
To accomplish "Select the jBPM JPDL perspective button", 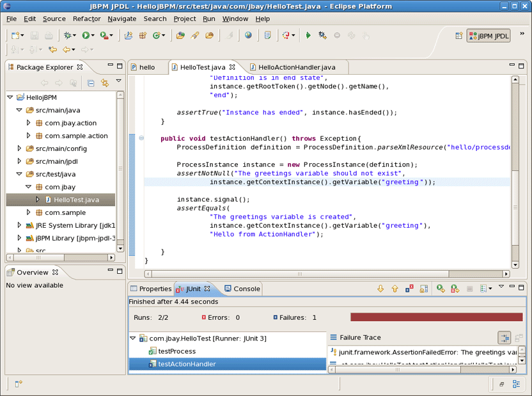I will 489,36.
